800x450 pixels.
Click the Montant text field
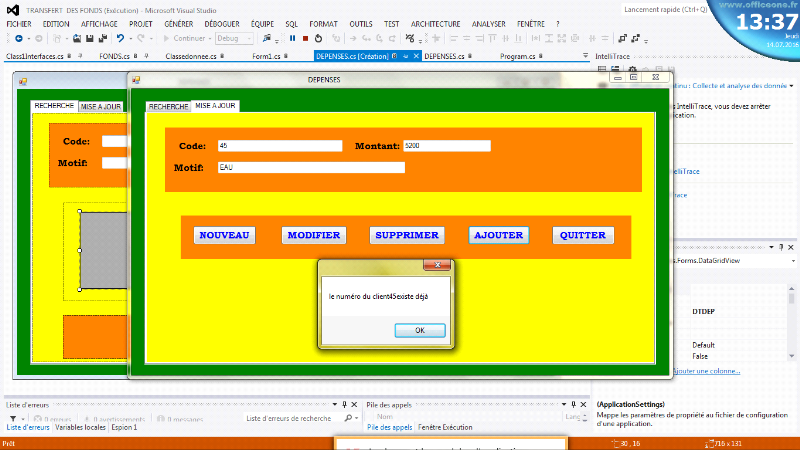pyautogui.click(x=447, y=146)
